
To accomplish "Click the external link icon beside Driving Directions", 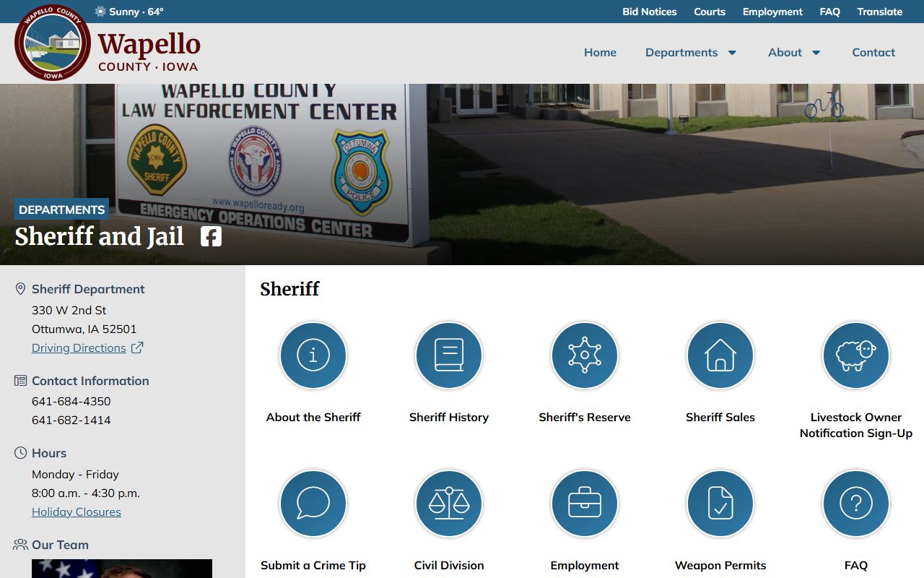I will tap(137, 348).
